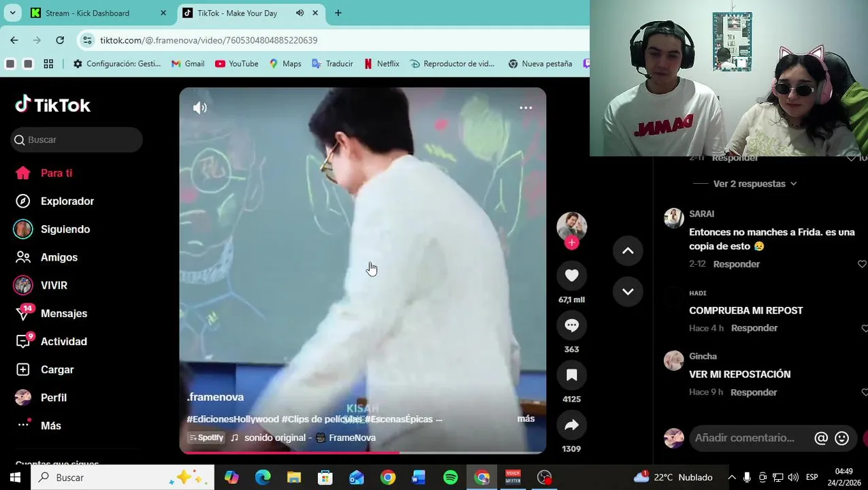868x490 pixels.
Task: Click the TikTok logo
Action: (x=53, y=105)
